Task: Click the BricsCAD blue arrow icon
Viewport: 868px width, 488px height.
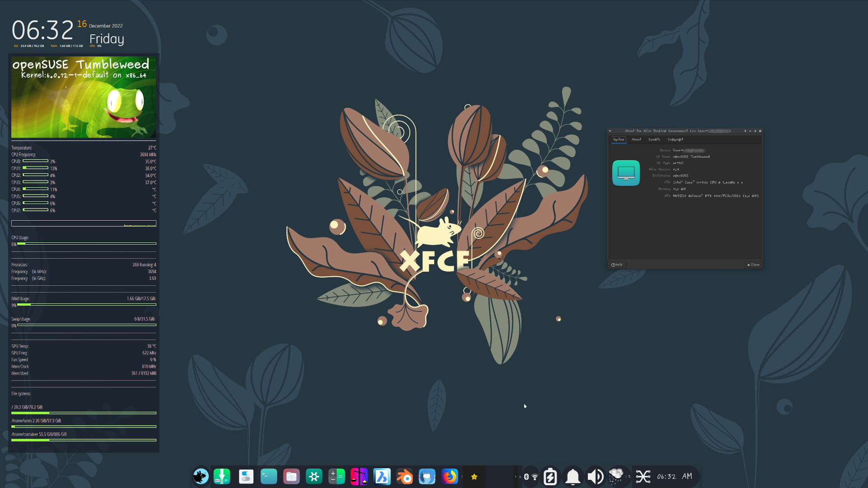Action: (382, 476)
